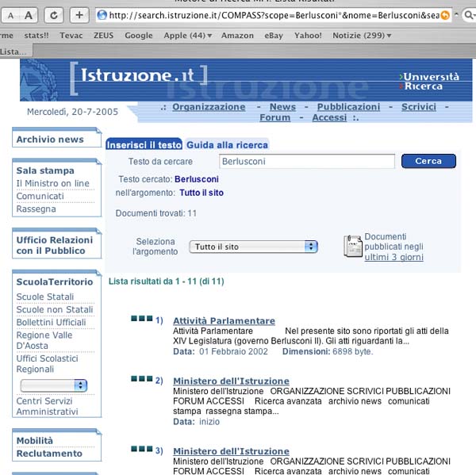Viewport: 476px width, 475px height.
Task: Open the Pubblicazioni navigation link
Action: coord(348,107)
